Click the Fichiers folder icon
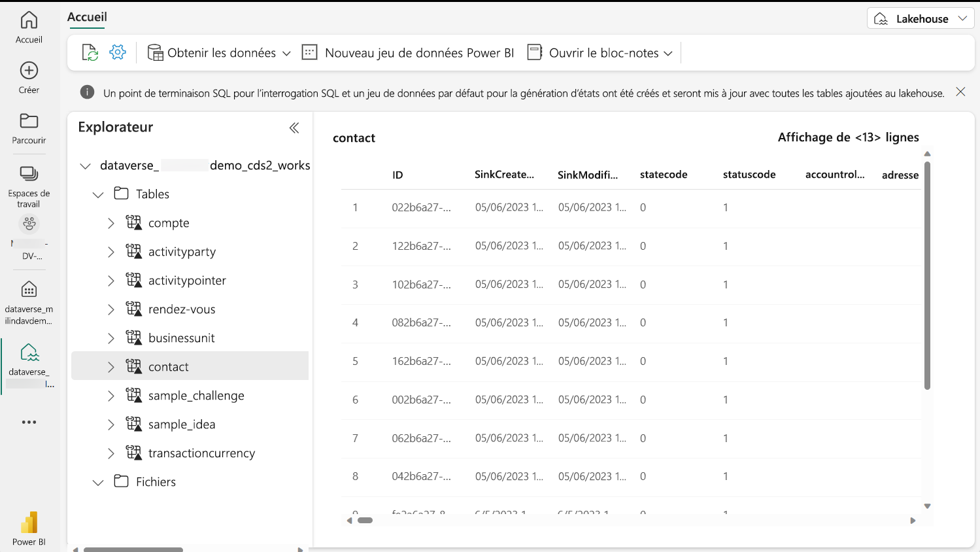Image resolution: width=980 pixels, height=552 pixels. pos(122,481)
